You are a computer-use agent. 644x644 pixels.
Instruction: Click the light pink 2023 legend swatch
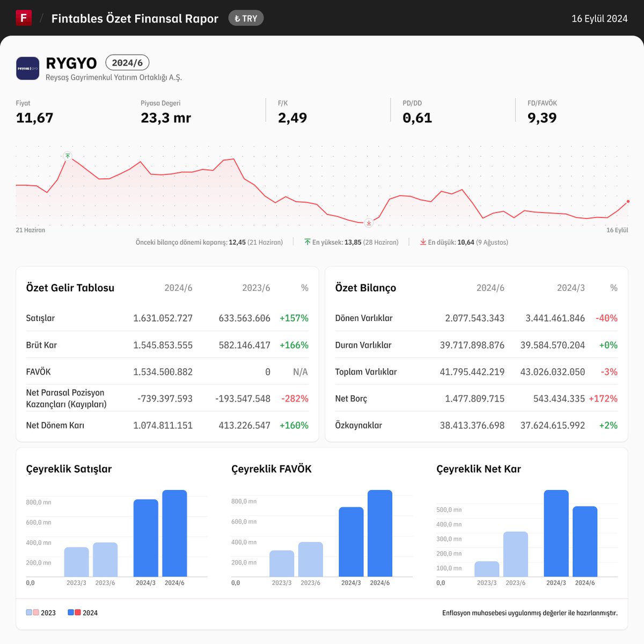36,612
